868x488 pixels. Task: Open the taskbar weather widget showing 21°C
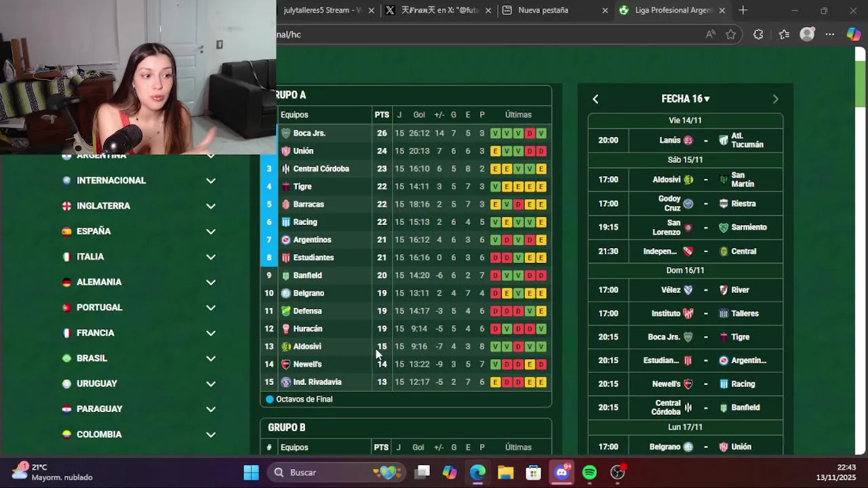coord(53,472)
